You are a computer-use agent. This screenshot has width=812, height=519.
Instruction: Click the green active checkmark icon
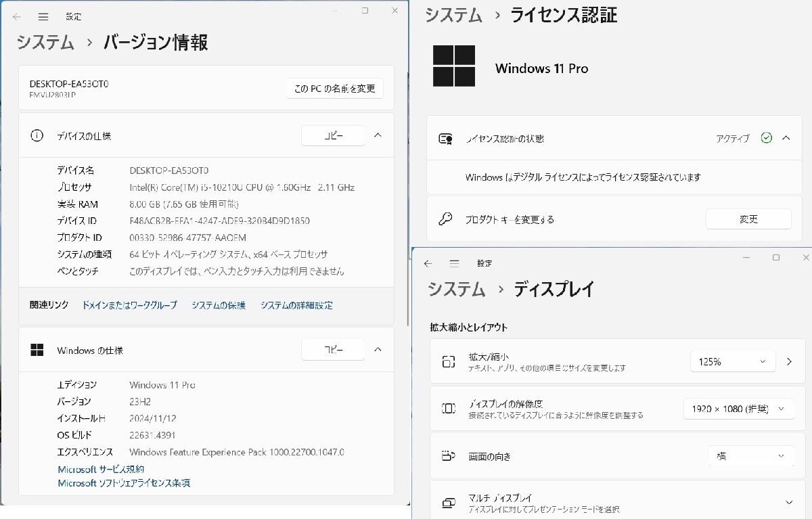click(x=766, y=138)
